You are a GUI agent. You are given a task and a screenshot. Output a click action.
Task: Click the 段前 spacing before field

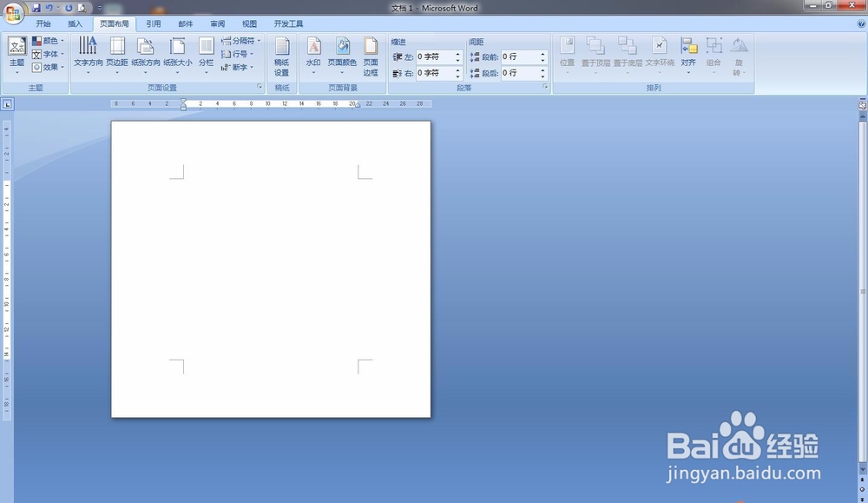pos(520,56)
